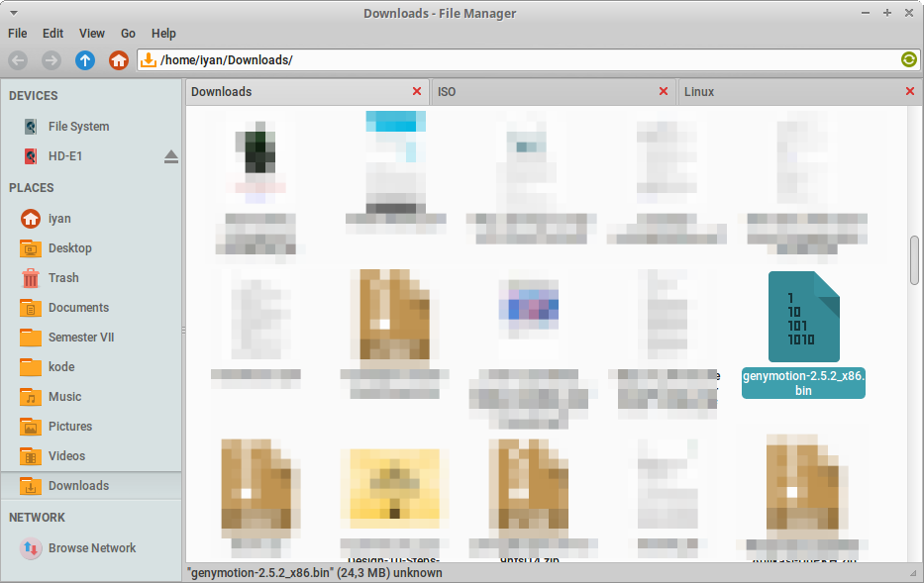This screenshot has height=583, width=924.
Task: Open the Go menu
Action: point(127,33)
